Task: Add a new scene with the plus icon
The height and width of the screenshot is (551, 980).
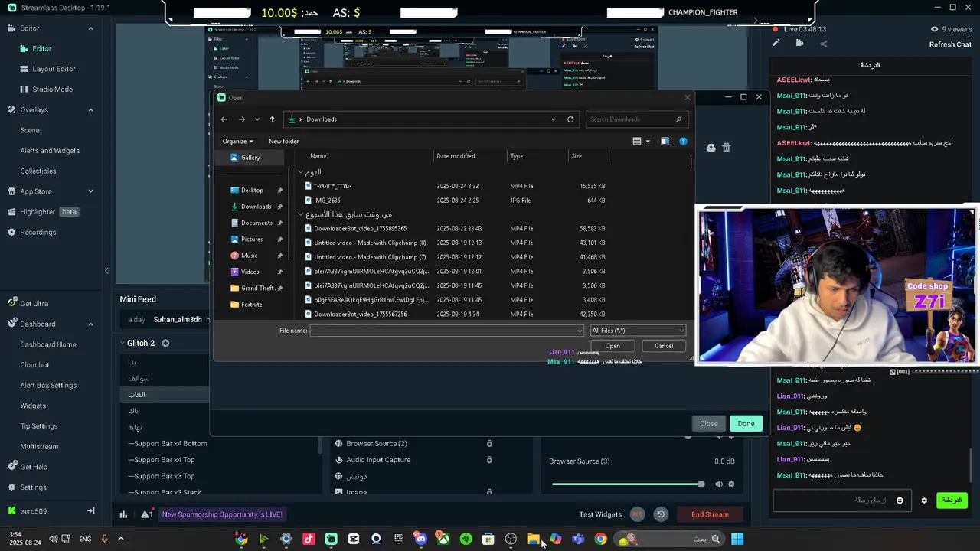Action: [x=165, y=344]
